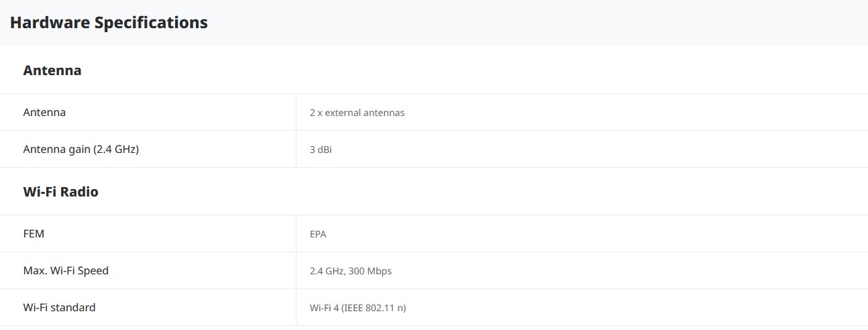Click the 3 dBi value
This screenshot has width=868, height=330.
(321, 150)
